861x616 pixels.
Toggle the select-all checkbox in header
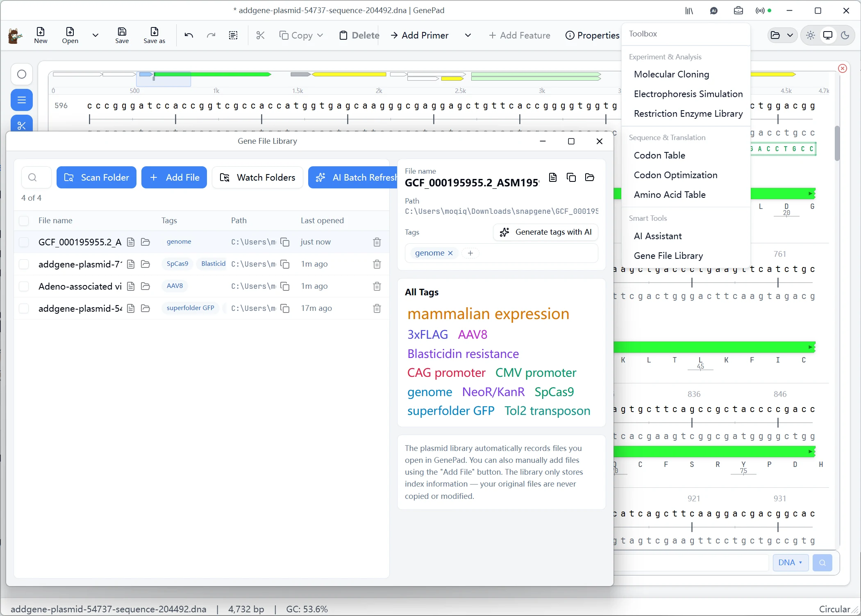pyautogui.click(x=24, y=221)
